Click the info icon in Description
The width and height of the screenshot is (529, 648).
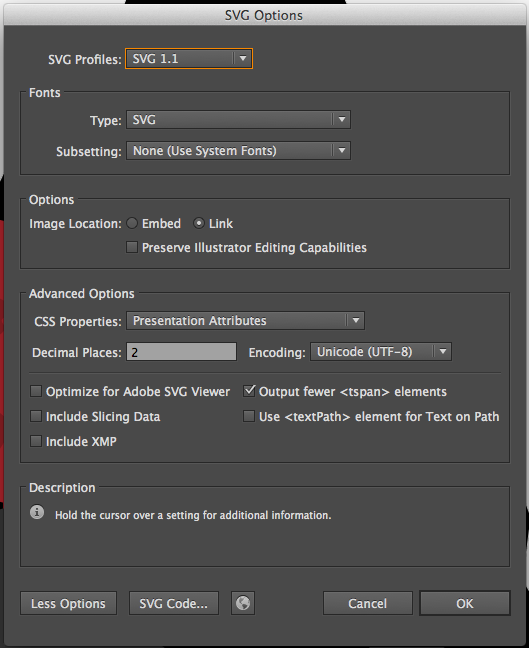(37, 512)
